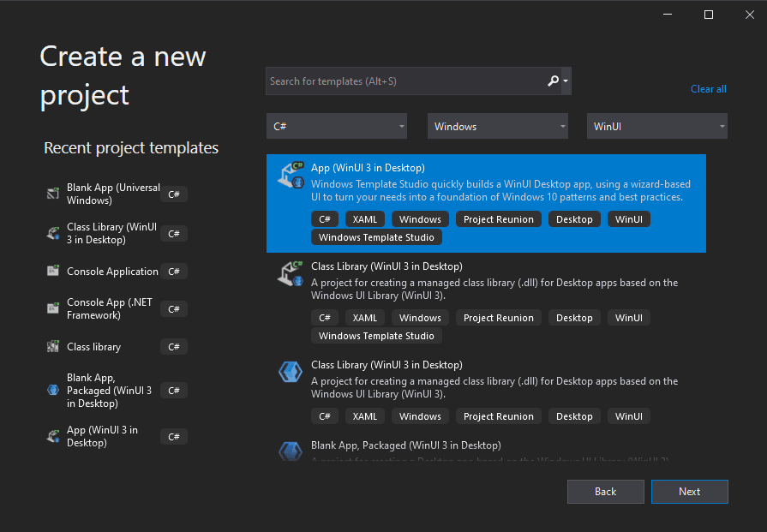The width and height of the screenshot is (767, 532).
Task: Click the Windows Template Studio tag on selected template
Action: coord(376,237)
